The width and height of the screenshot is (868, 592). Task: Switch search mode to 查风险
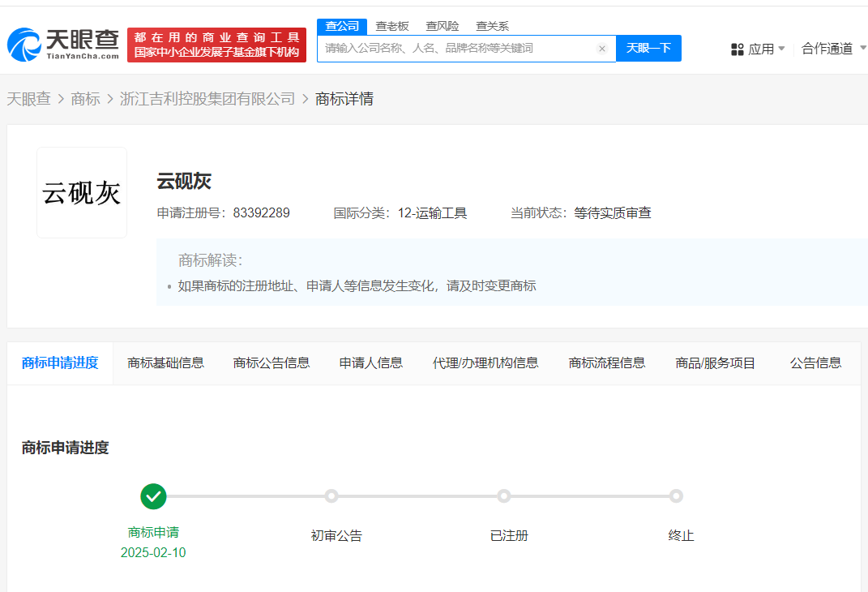point(442,26)
